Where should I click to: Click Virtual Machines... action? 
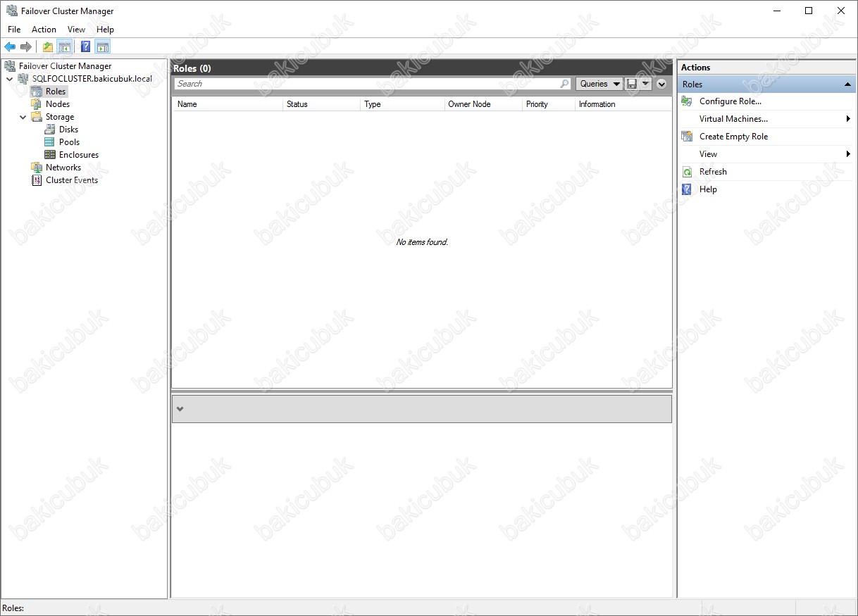733,119
